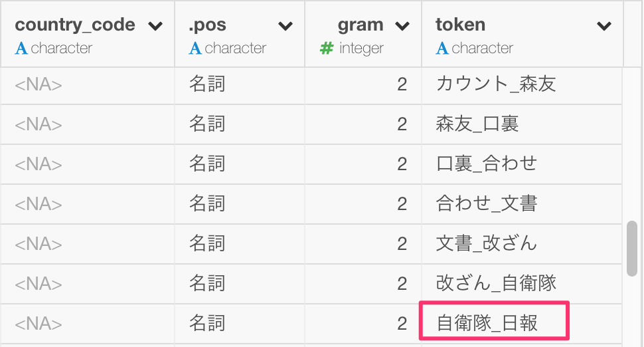Click the 森友_口裏 token cell

522,124
